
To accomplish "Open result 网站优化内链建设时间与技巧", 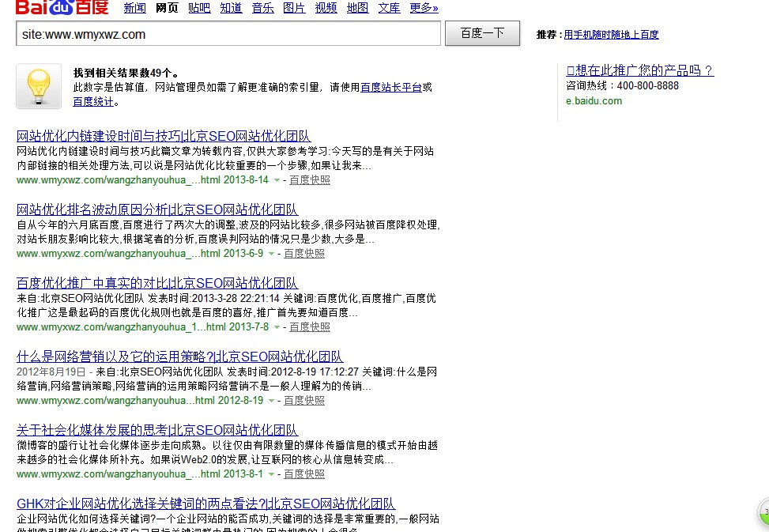I will [x=164, y=136].
